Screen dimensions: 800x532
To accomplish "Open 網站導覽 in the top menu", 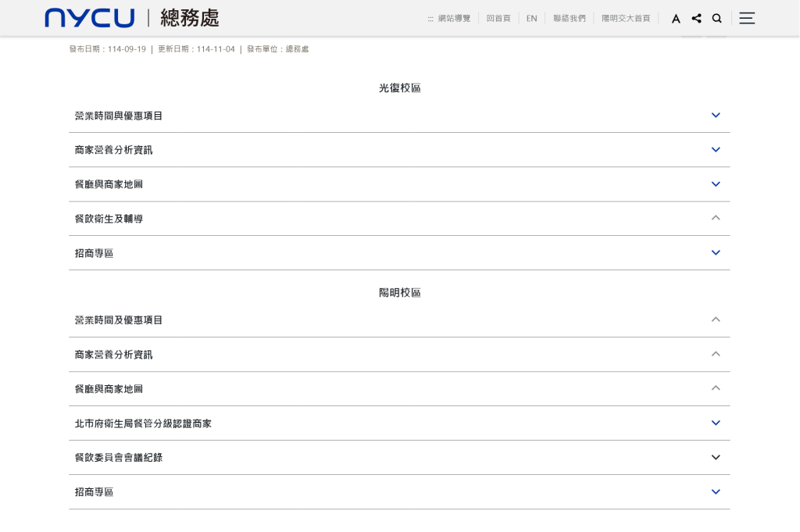I will 454,18.
